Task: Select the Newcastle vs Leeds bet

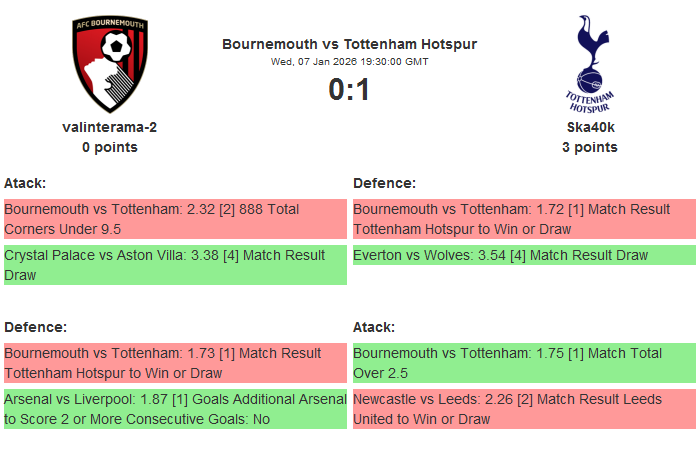Action: [523, 409]
